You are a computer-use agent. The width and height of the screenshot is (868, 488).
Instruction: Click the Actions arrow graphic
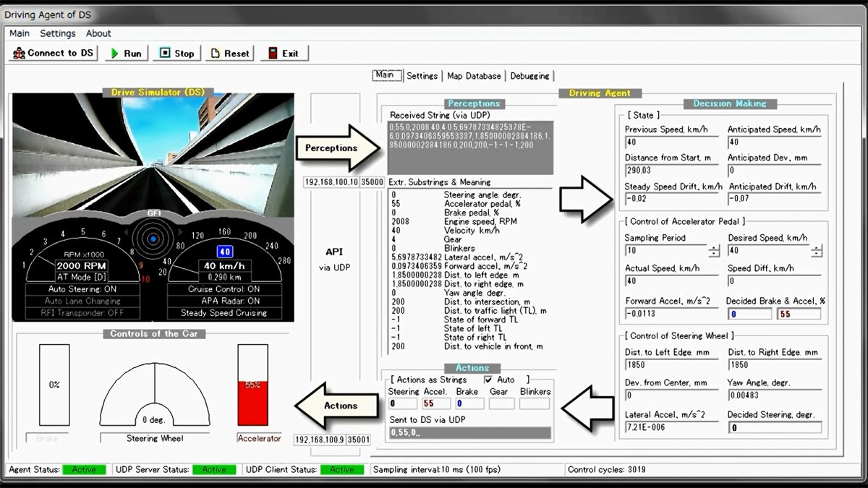pos(336,406)
